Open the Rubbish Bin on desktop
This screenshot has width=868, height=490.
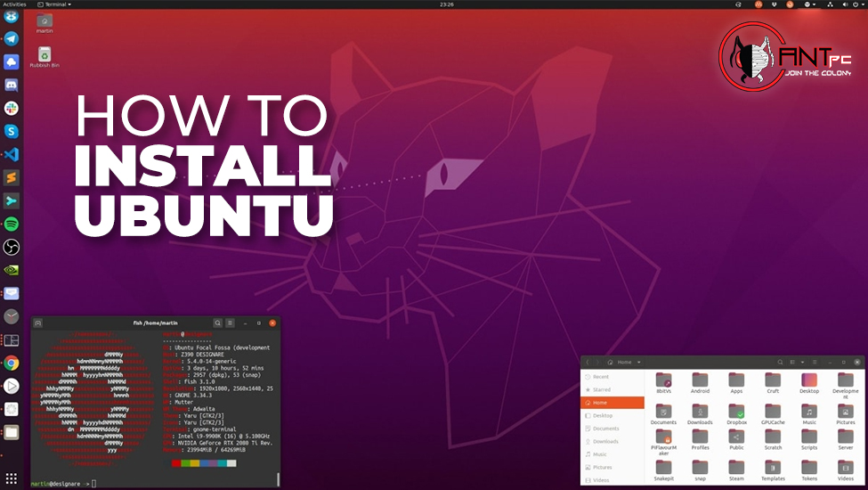(45, 57)
